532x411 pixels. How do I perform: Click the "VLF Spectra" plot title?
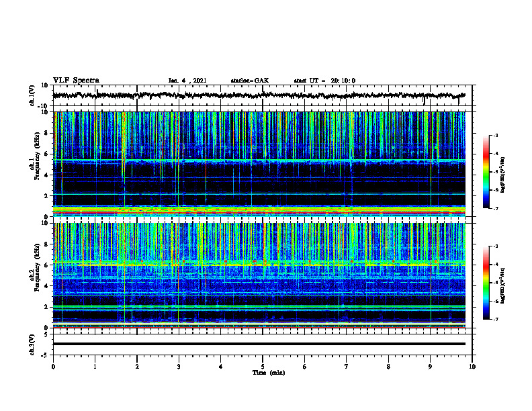click(76, 81)
